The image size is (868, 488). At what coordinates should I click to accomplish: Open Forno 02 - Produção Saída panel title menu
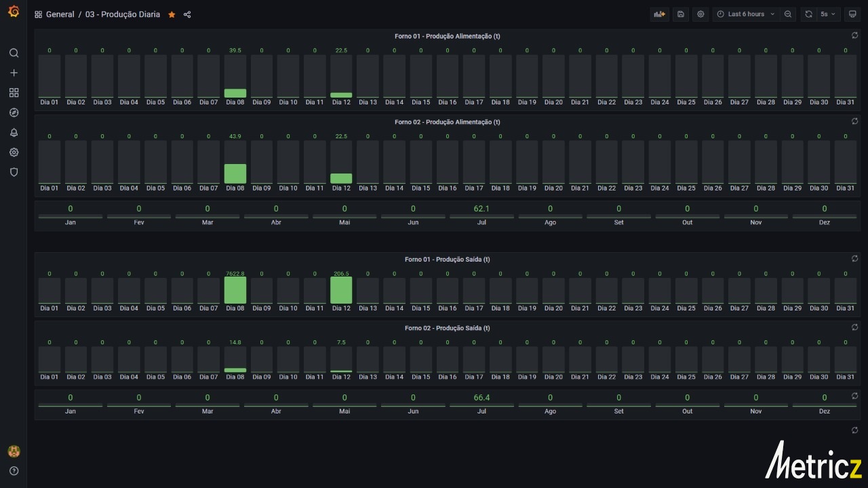pos(447,328)
